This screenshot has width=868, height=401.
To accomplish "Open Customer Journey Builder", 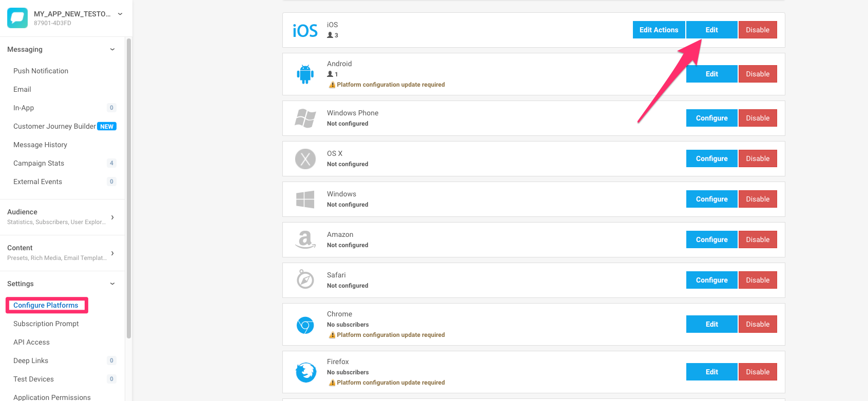I will point(54,126).
